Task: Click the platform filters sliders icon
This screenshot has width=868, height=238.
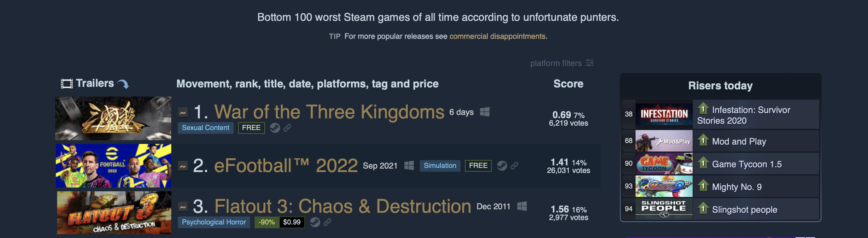Action: (590, 63)
